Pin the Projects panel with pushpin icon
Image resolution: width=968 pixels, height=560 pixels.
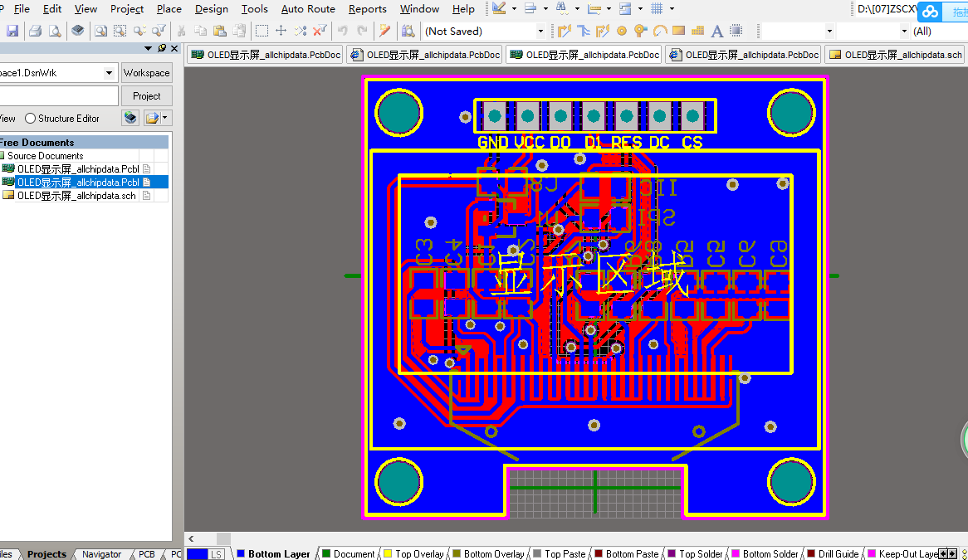162,48
